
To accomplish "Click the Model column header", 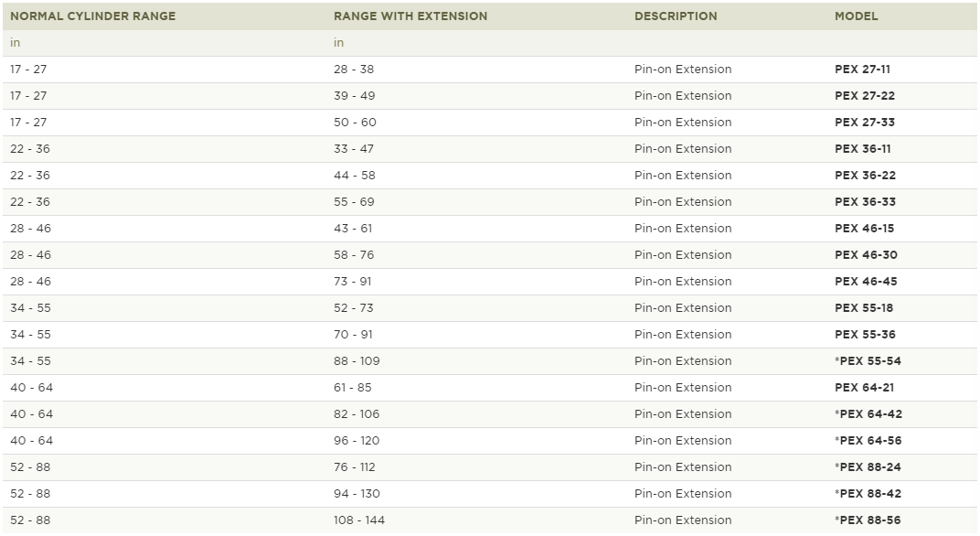I will 857,16.
